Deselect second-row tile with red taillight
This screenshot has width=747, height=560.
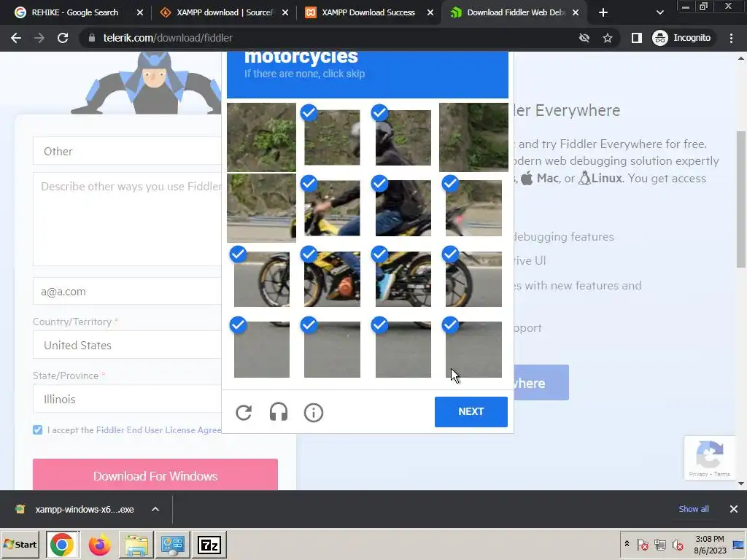[473, 208]
